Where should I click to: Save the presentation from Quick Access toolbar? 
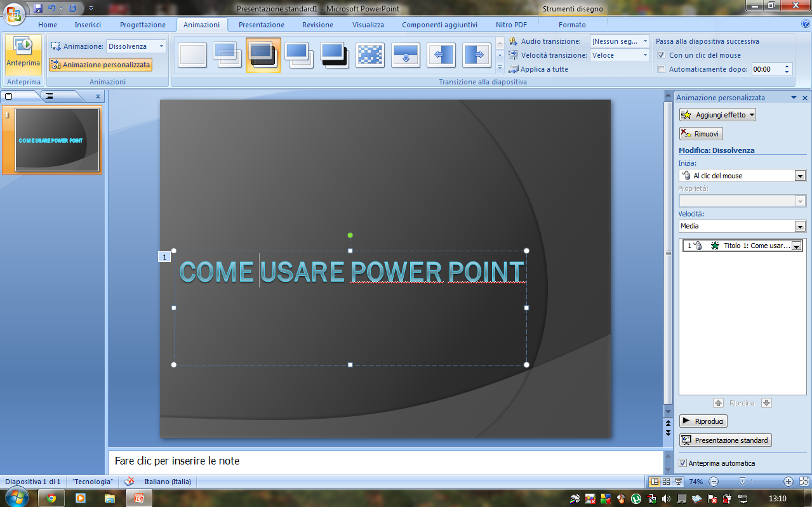[38, 8]
